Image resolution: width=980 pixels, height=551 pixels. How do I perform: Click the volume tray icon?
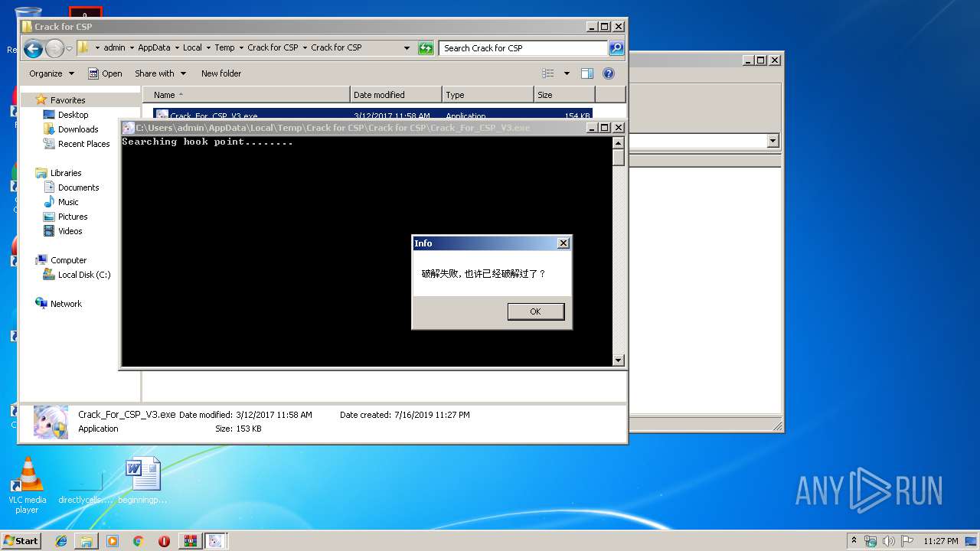889,541
